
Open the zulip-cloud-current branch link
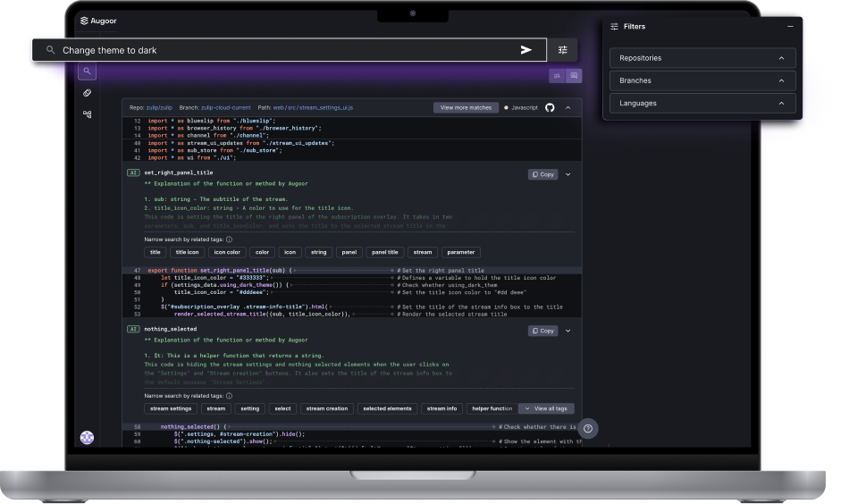pos(226,108)
